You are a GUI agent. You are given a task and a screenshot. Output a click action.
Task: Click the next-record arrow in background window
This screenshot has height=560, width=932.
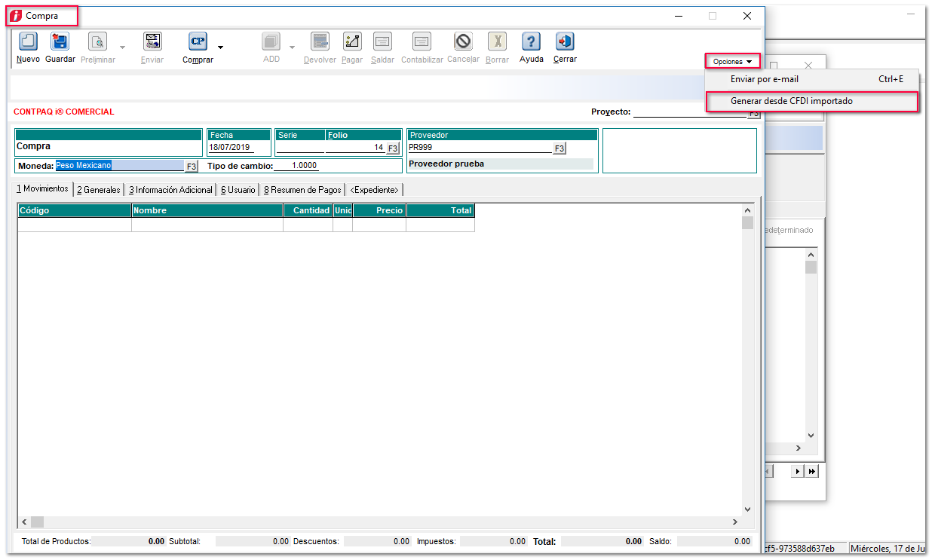coord(798,471)
